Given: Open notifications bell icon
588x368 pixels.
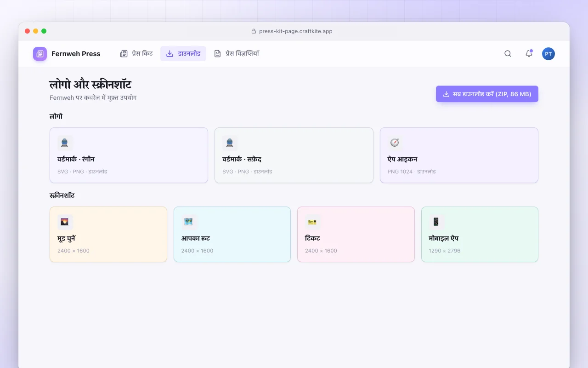Looking at the screenshot, I should (529, 54).
